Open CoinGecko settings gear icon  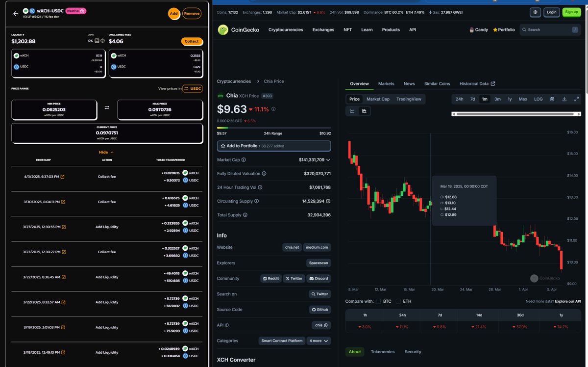tap(536, 12)
